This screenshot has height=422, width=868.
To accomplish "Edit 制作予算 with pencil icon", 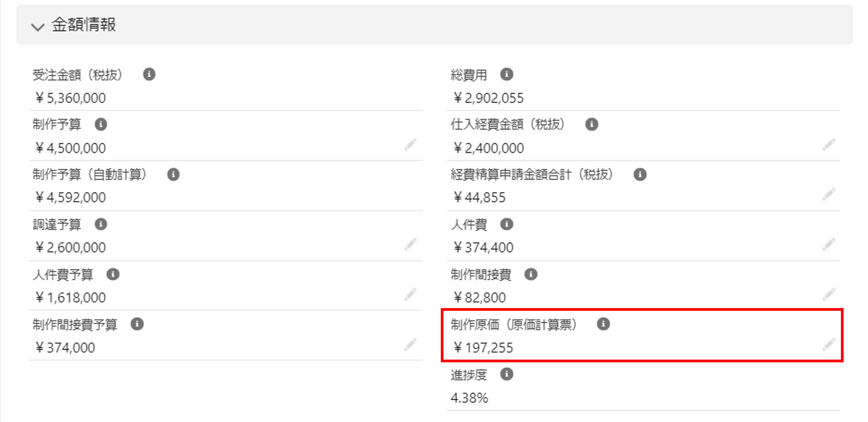I will tap(411, 145).
